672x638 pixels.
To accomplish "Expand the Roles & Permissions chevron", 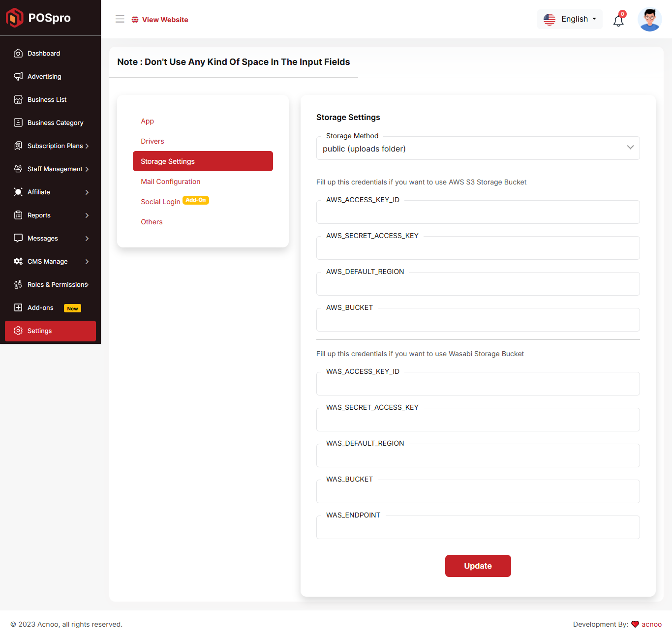I will 87,285.
